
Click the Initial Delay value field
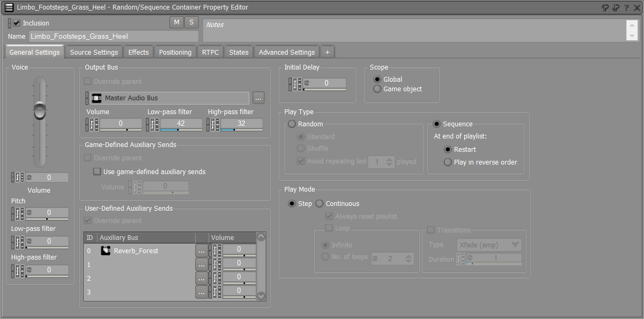coord(325,84)
